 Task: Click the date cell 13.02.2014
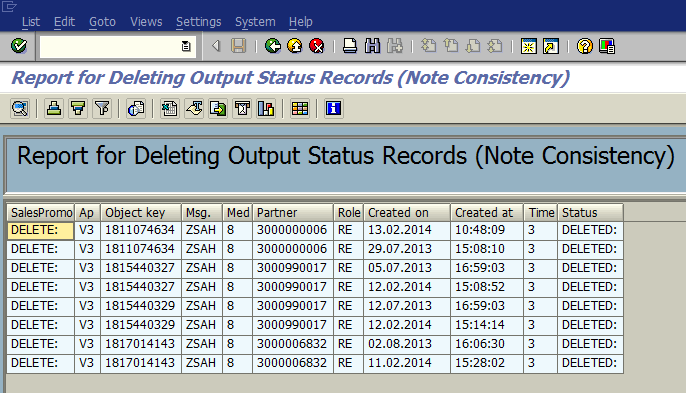(x=407, y=230)
